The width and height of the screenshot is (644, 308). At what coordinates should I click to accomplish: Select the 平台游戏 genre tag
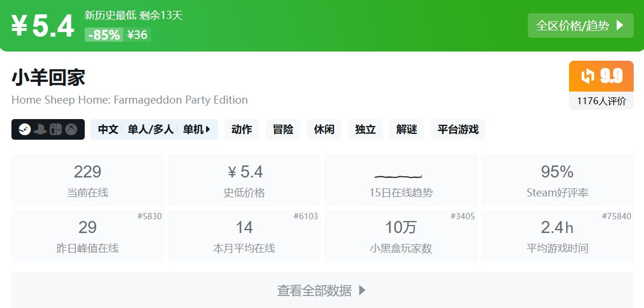coord(458,129)
